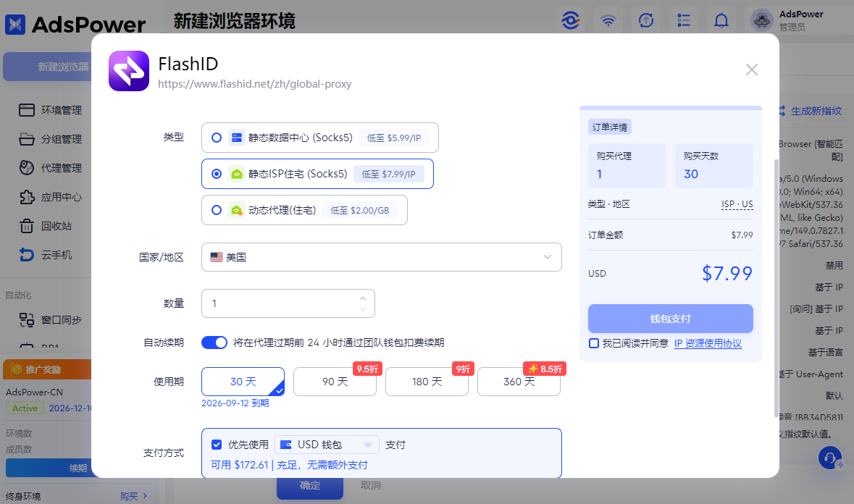Click the Active status badge
This screenshot has height=504, width=854.
[25, 408]
